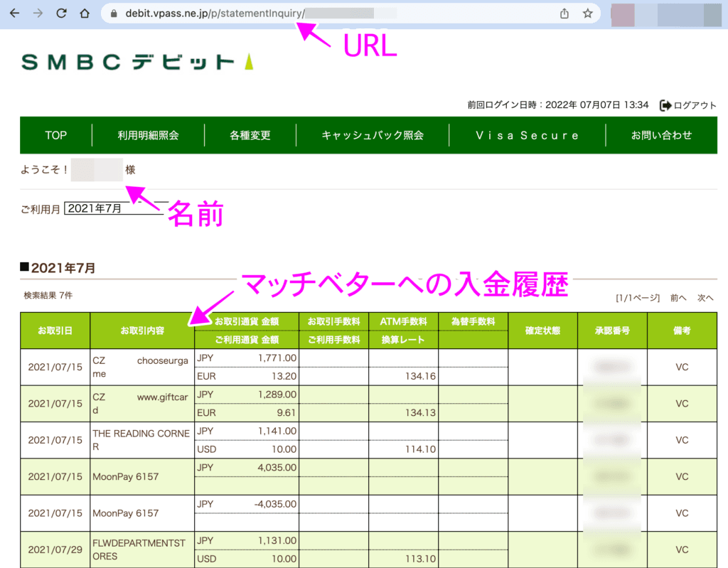The height and width of the screenshot is (568, 728).
Task: Click the 備考 column header
Action: point(682,331)
